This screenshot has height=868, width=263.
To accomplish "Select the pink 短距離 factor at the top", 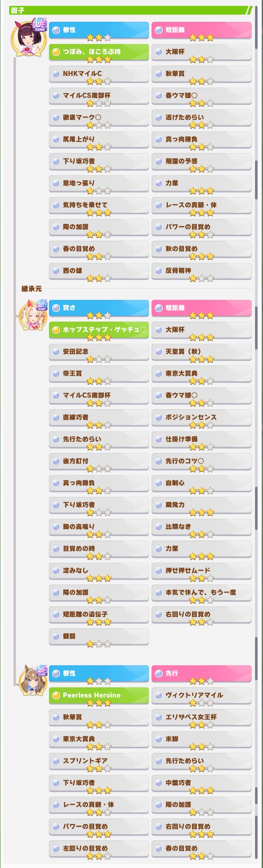I will 202,31.
